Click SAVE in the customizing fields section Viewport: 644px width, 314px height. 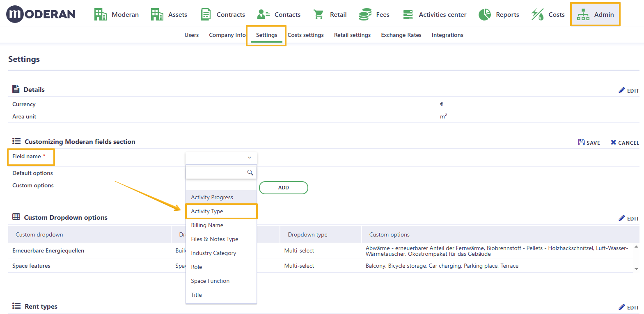[x=589, y=143]
